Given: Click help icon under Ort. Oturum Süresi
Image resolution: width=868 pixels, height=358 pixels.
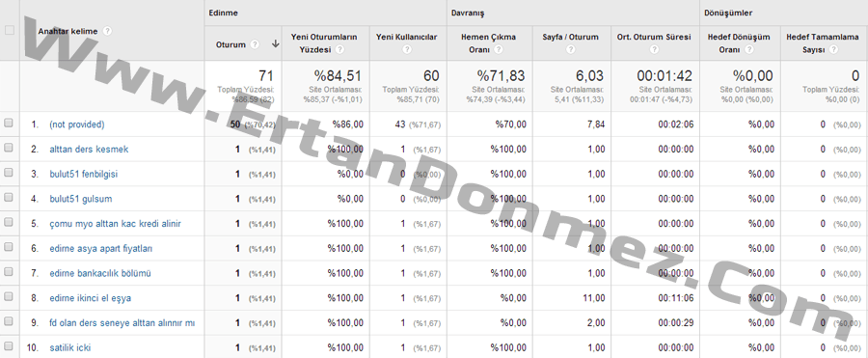Looking at the screenshot, I should [654, 49].
